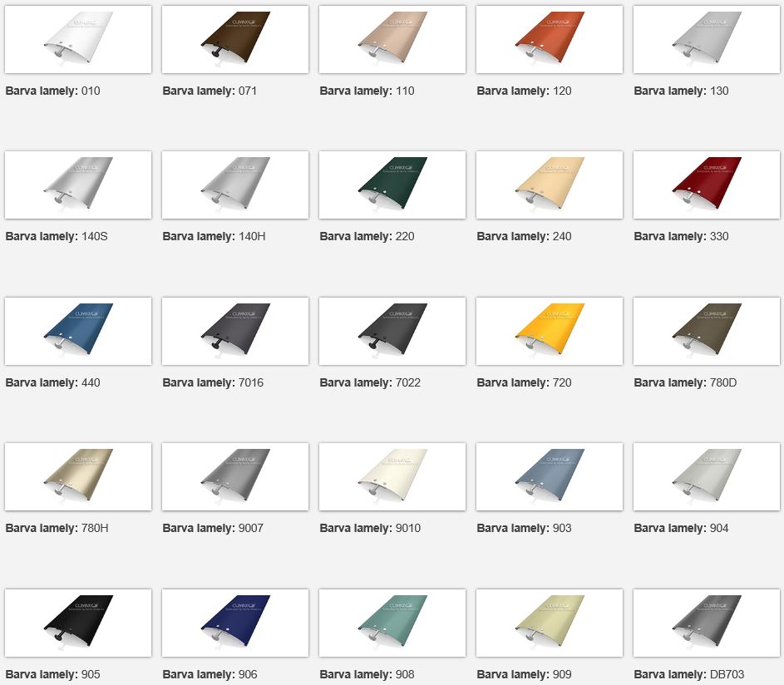Choose the off-white slat 9010
The width and height of the screenshot is (784, 685).
[x=392, y=476]
